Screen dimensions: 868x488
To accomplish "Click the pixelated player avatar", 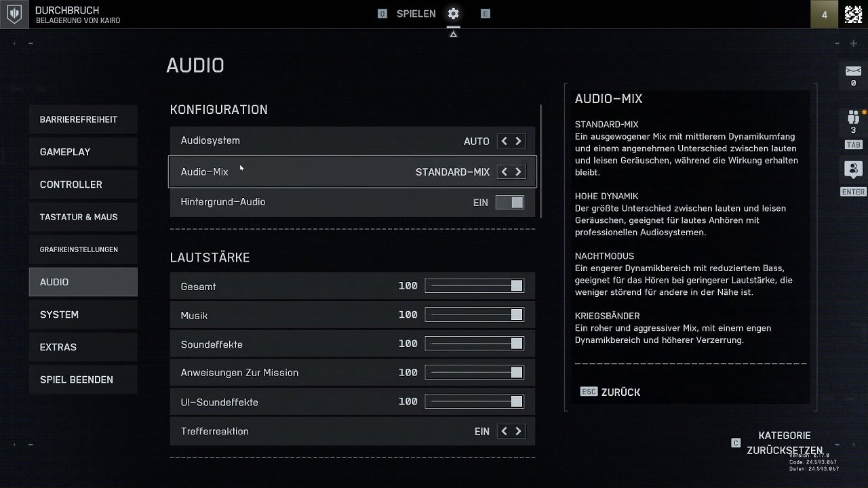I will 853,14.
